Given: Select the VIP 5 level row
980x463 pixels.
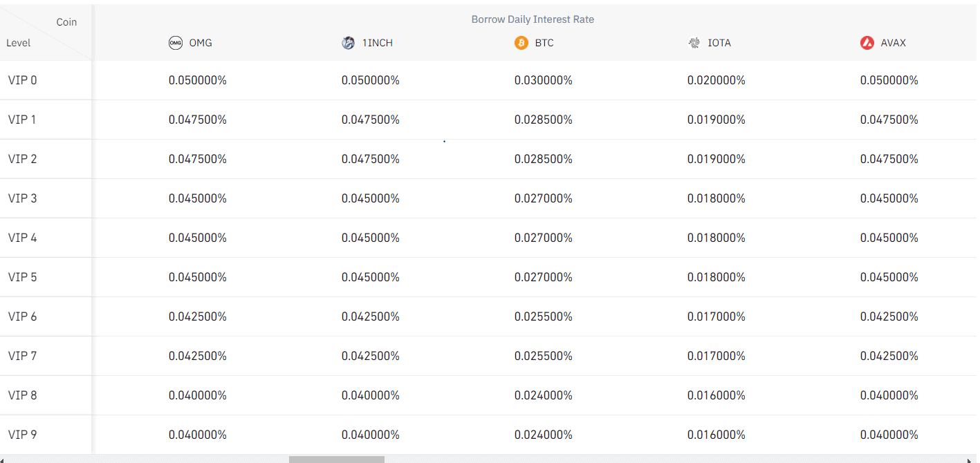Looking at the screenshot, I should pos(23,277).
